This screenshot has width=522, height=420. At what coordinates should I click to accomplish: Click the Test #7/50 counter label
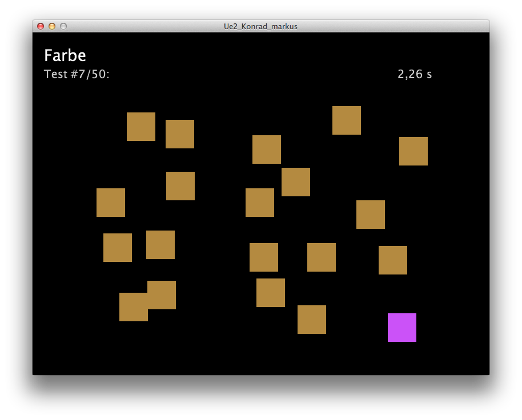click(77, 74)
